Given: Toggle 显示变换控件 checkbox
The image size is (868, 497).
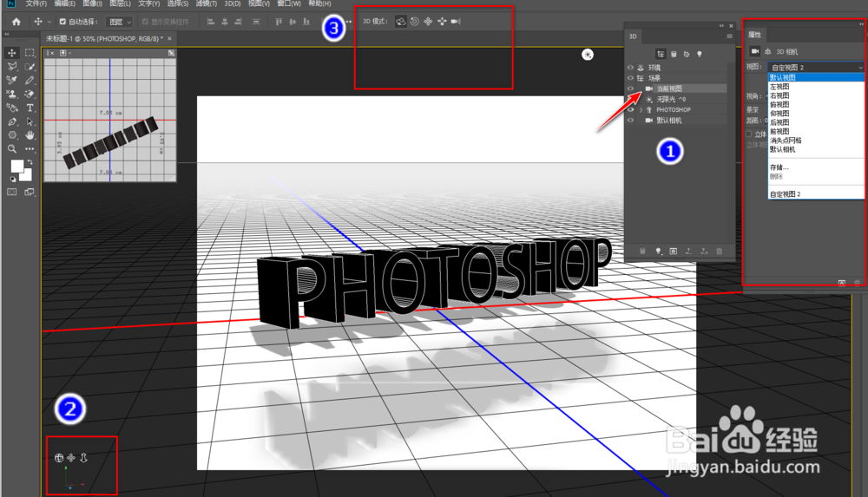Looking at the screenshot, I should (145, 22).
